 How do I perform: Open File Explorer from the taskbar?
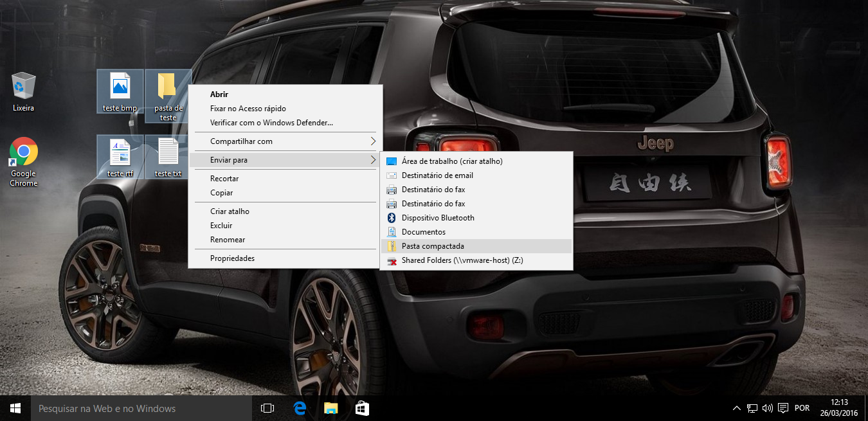(330, 408)
